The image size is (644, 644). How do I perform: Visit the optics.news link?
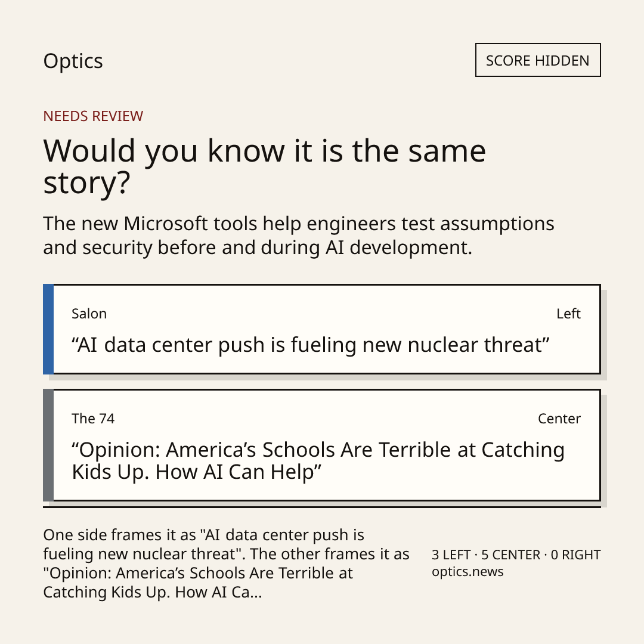point(467,572)
